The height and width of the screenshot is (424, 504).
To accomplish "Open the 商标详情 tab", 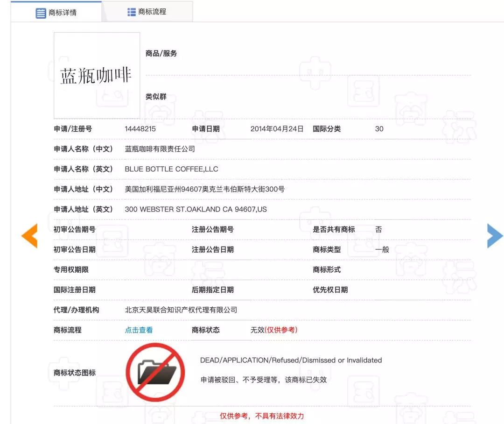I will click(x=56, y=12).
